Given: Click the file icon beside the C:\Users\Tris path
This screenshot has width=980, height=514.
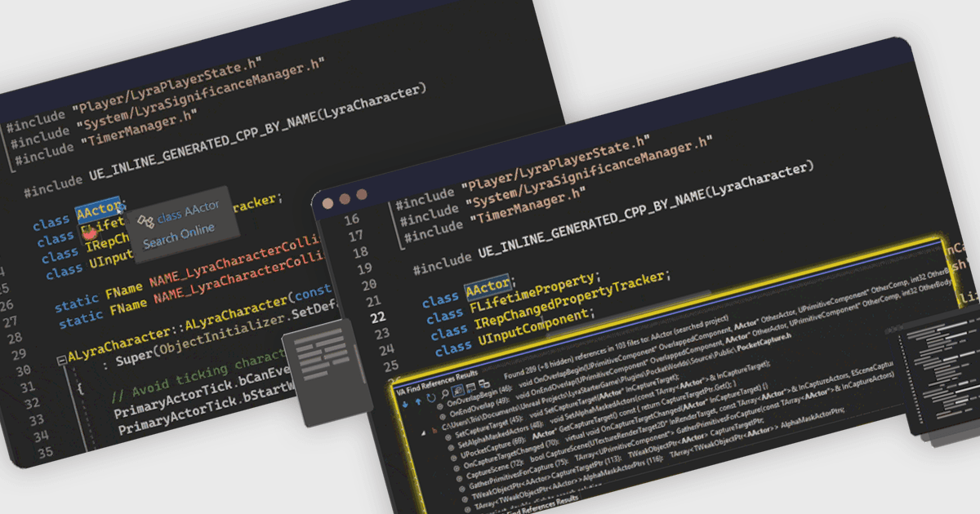Looking at the screenshot, I should [434, 430].
